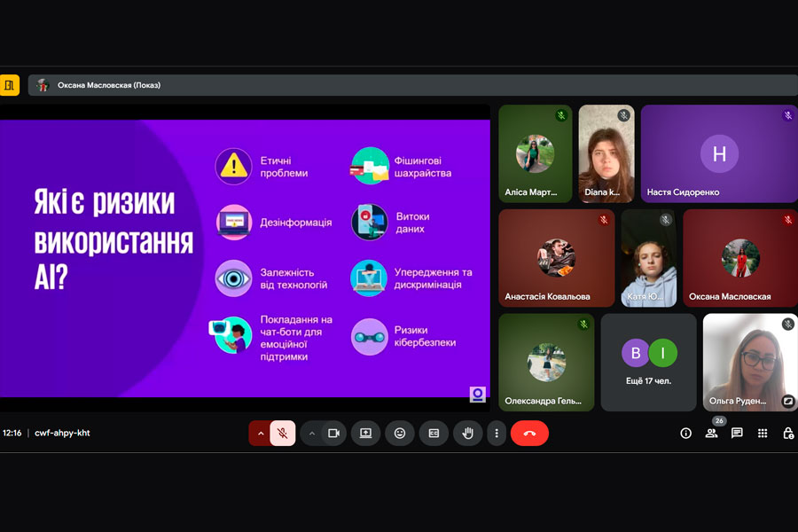Click the eye icon beside Залежність від технологій
798x532 pixels.
click(x=233, y=278)
